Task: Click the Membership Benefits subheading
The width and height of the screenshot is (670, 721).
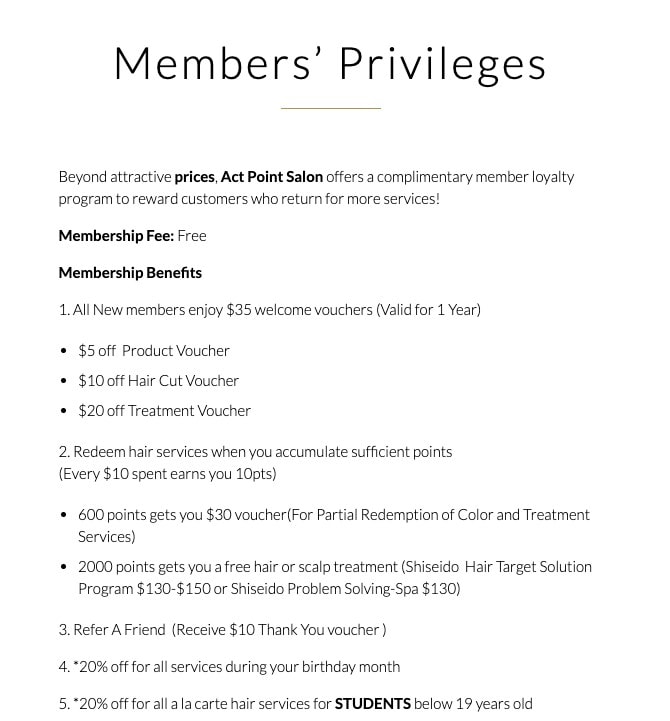Action: coord(130,273)
